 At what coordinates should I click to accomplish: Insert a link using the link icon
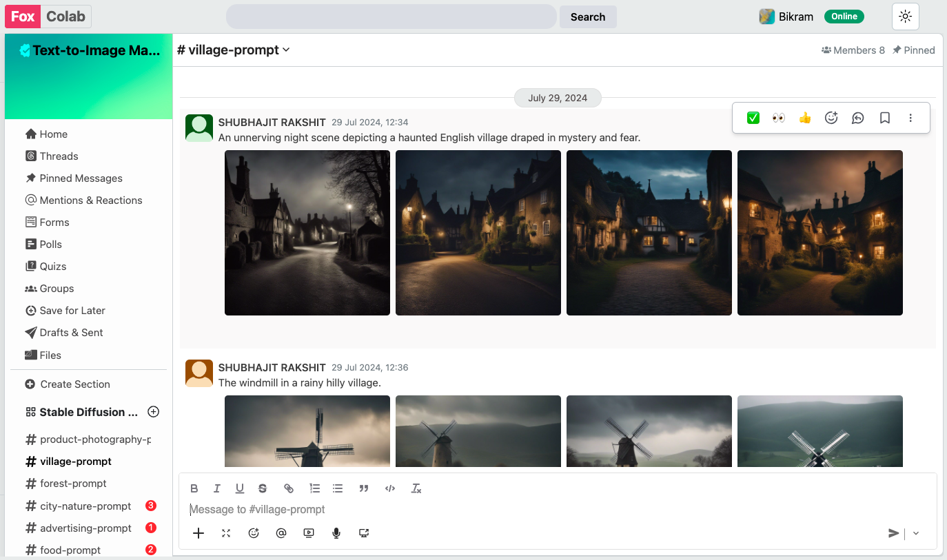tap(289, 488)
